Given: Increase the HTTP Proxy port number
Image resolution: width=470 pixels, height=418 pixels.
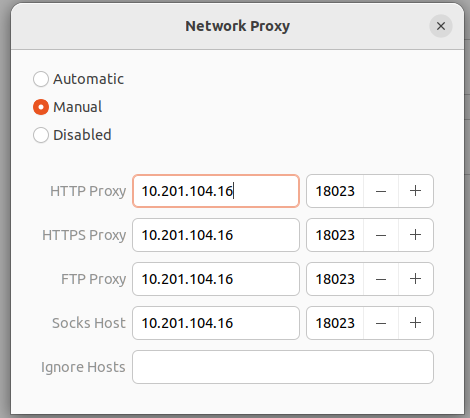Looking at the screenshot, I should [416, 191].
